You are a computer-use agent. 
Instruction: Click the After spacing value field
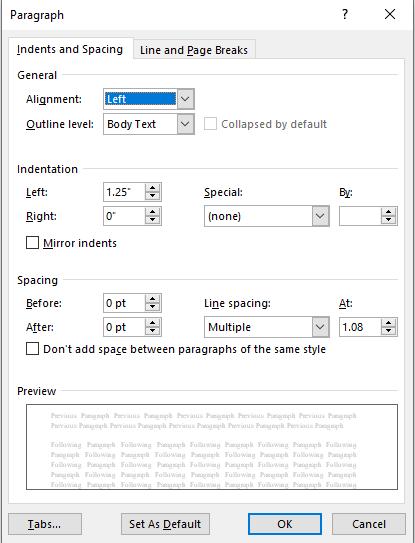point(124,327)
